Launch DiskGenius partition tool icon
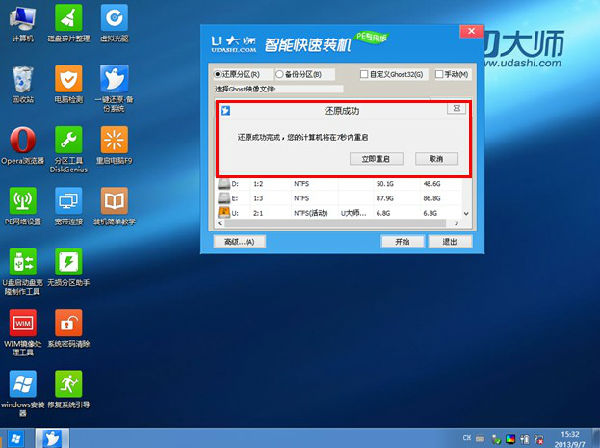Viewport: 600px width, 448px height. (69, 141)
